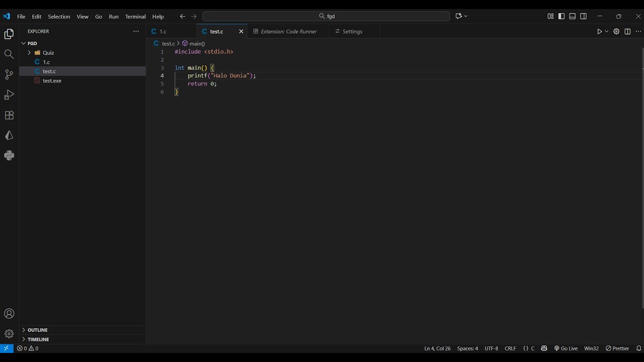Open the Search view in activity bar
Screen dimensions: 644x362
click(x=9, y=54)
